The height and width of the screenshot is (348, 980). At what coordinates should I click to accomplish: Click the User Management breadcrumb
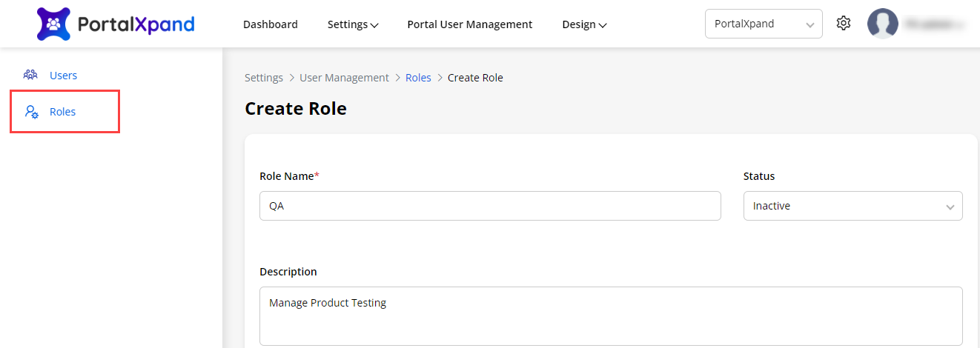pos(344,78)
